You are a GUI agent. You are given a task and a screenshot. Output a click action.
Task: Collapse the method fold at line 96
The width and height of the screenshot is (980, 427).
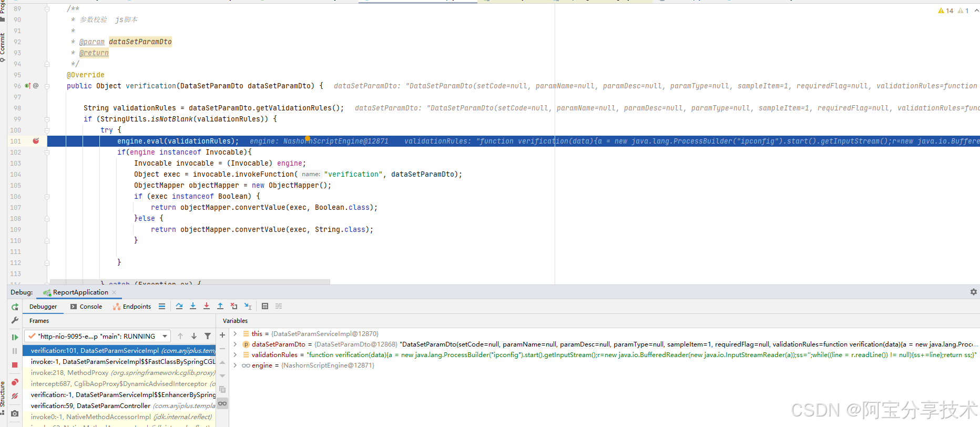(x=47, y=86)
